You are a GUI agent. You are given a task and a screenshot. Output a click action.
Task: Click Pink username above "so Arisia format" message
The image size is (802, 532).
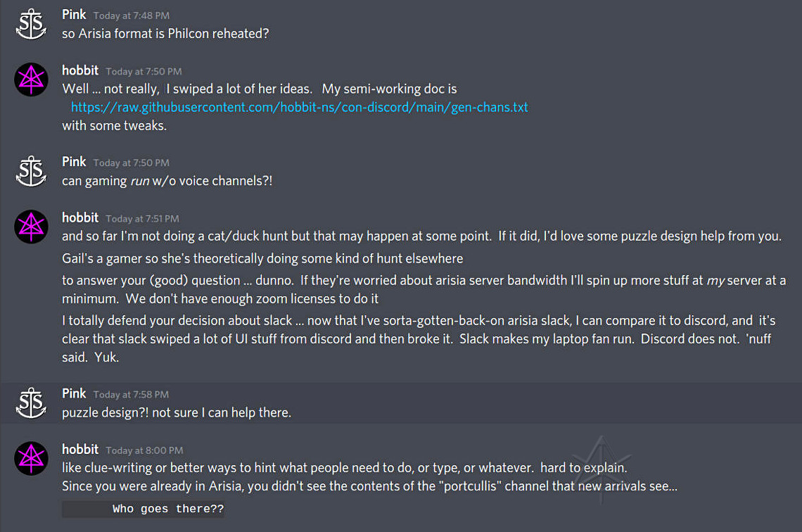(74, 15)
